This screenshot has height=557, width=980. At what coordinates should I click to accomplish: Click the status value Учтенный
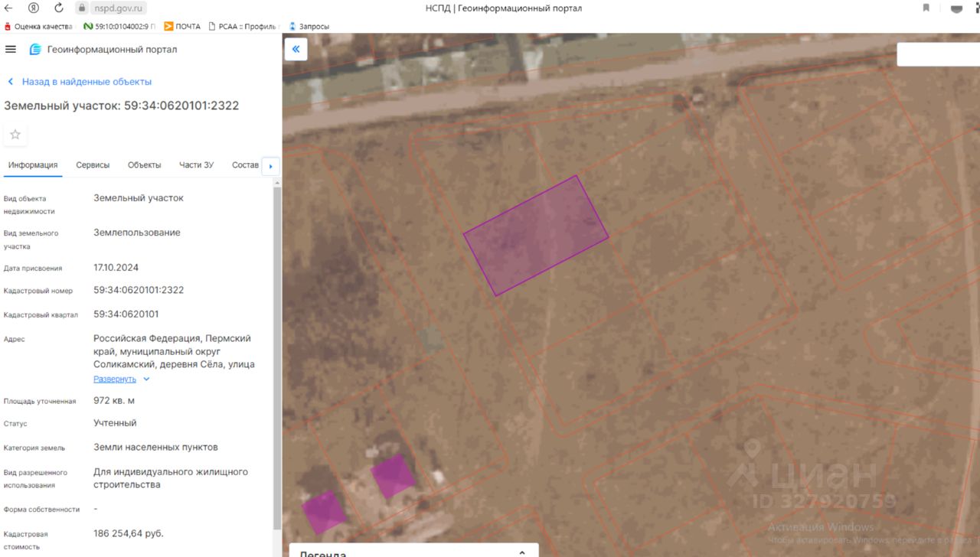(x=115, y=423)
